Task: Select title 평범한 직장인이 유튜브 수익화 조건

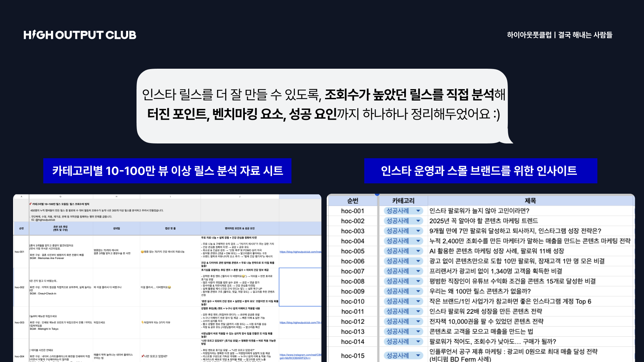Action: click(513, 281)
